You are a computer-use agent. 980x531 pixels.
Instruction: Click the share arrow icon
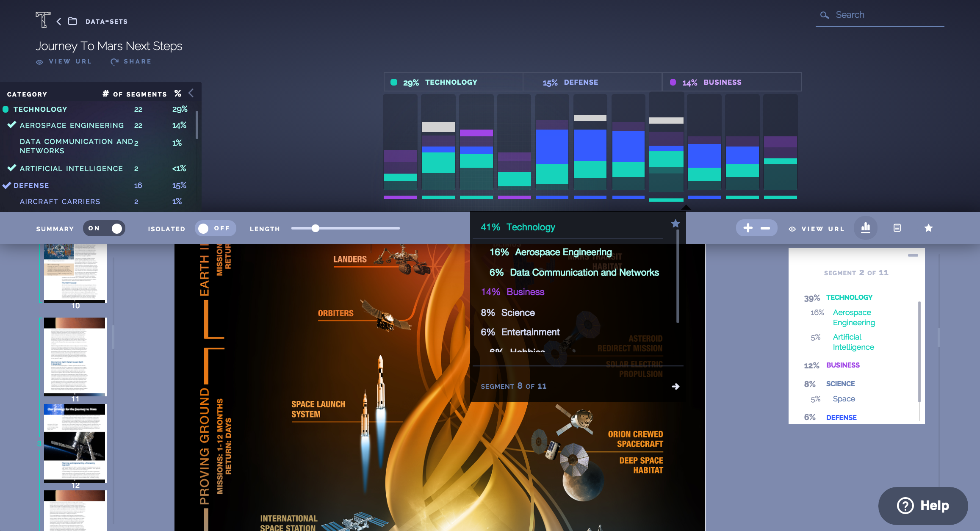(x=114, y=62)
